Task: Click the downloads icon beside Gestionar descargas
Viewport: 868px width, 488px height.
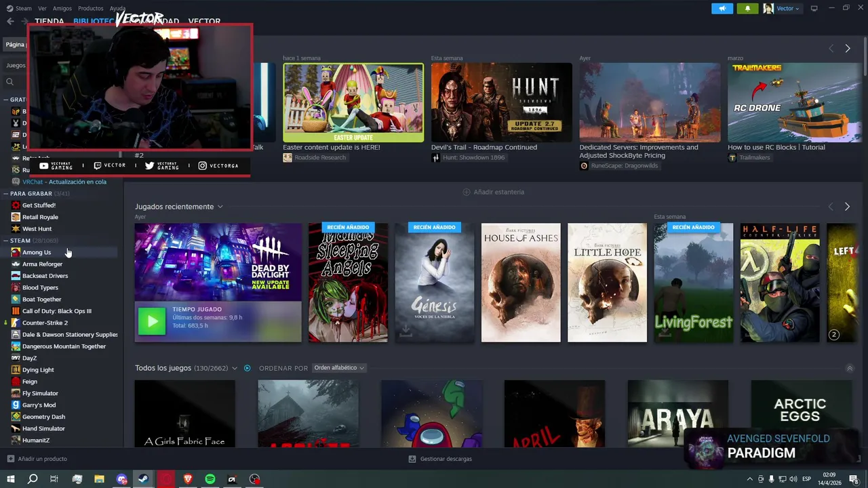Action: (412, 459)
